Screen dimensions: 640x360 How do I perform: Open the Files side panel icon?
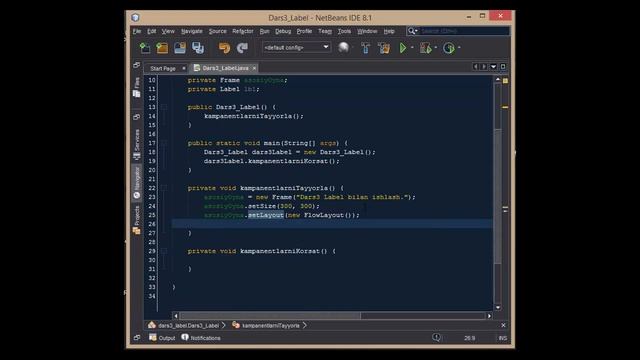[137, 87]
